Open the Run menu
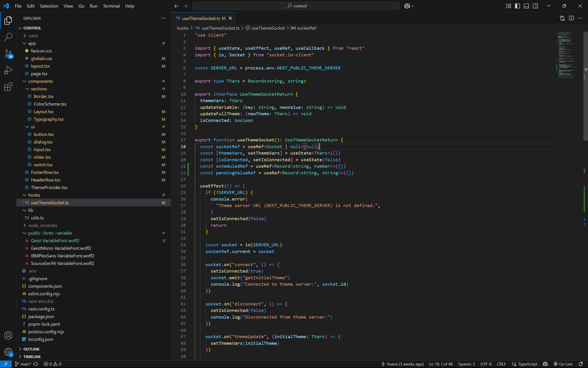 tap(93, 6)
